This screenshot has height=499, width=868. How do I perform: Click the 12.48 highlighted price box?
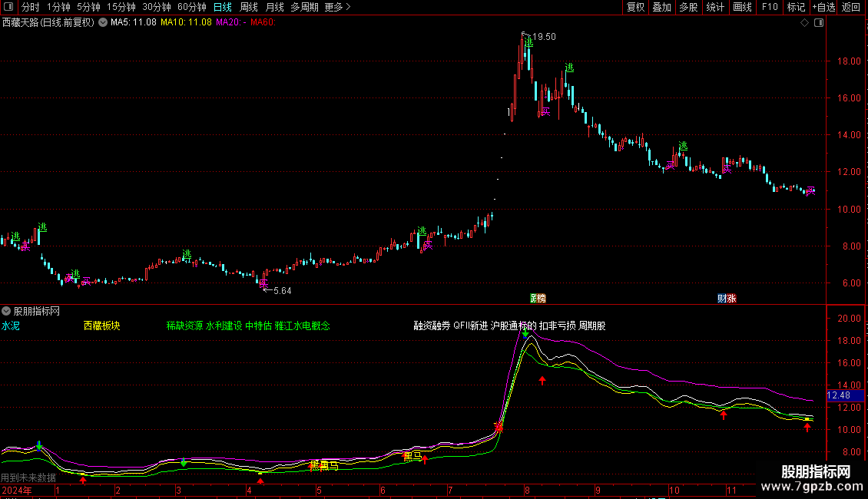[x=845, y=395]
